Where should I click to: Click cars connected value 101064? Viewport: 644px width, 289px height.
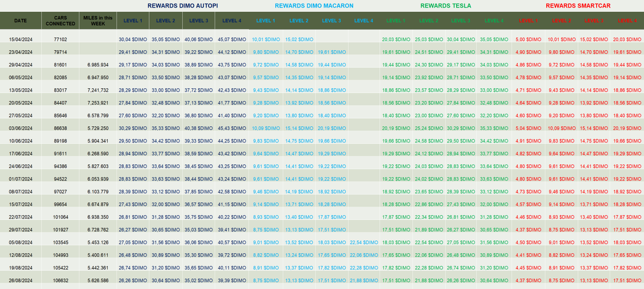click(x=61, y=216)
